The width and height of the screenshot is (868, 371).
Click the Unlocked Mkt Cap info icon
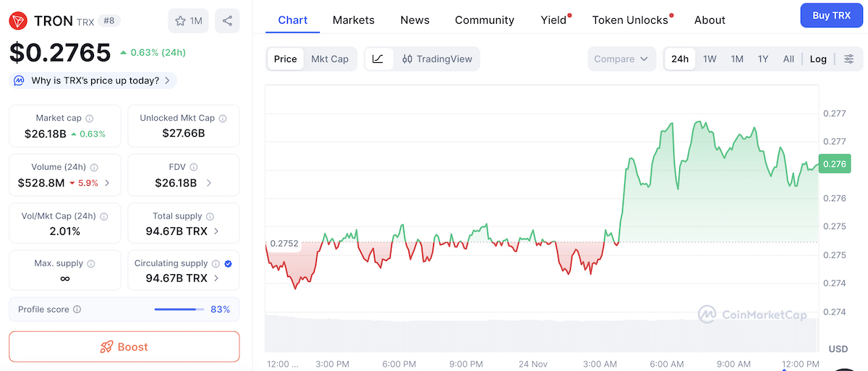(223, 118)
